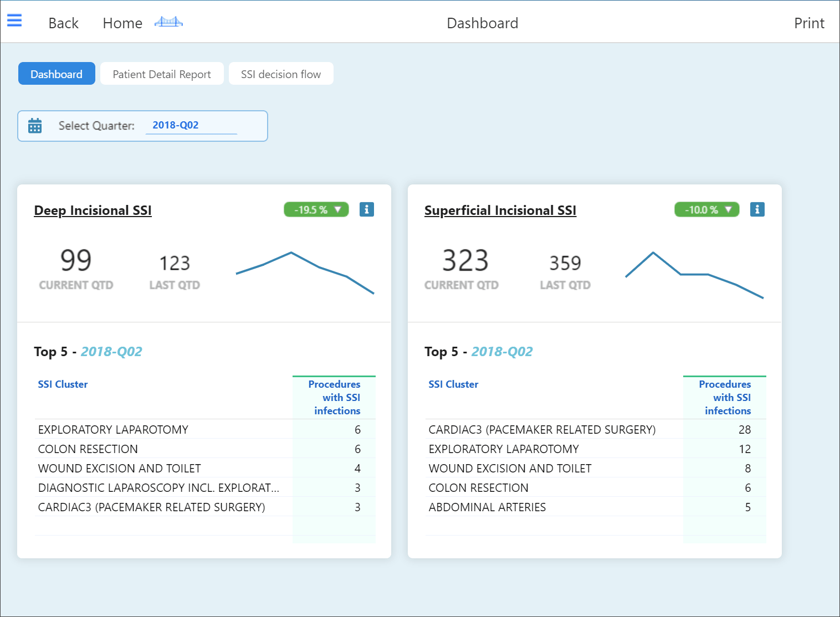Click Procedures with SSI infections header in Deep table
Screen dimensions: 840x617
coord(334,398)
